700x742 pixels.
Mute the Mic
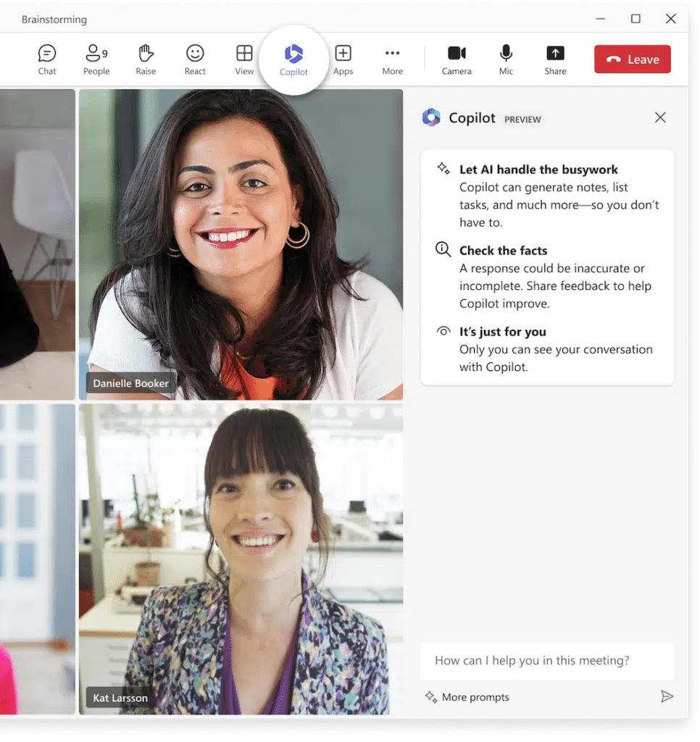pos(506,59)
